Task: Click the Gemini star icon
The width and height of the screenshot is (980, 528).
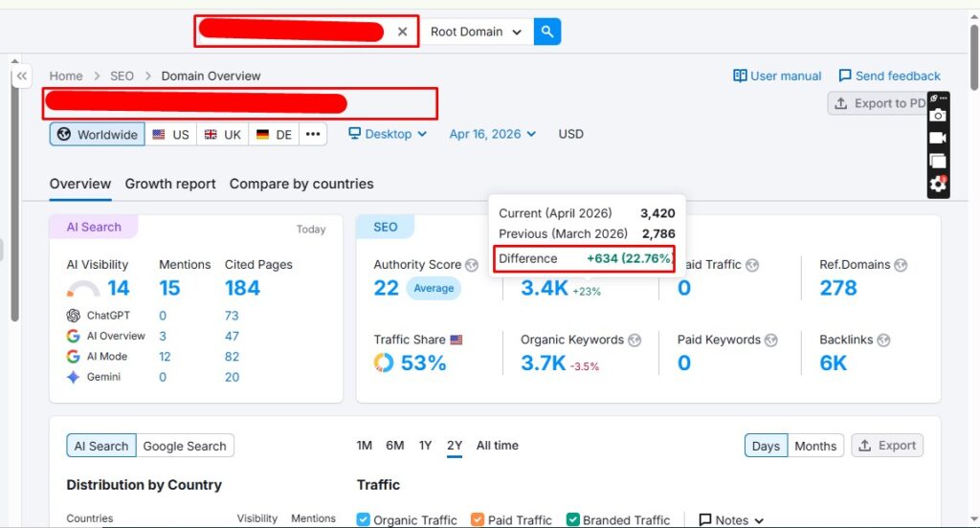Action: coord(73,377)
